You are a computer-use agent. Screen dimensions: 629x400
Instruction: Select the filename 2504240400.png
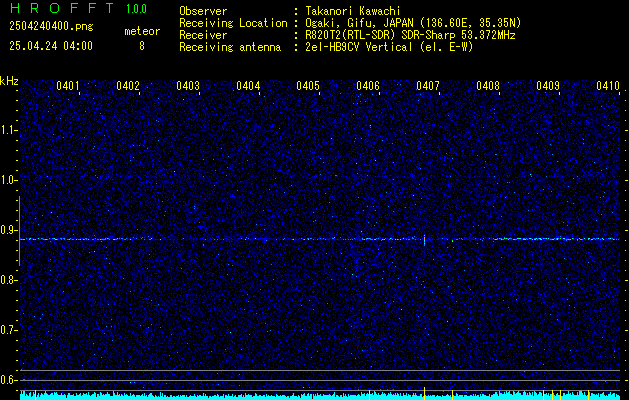(x=51, y=27)
